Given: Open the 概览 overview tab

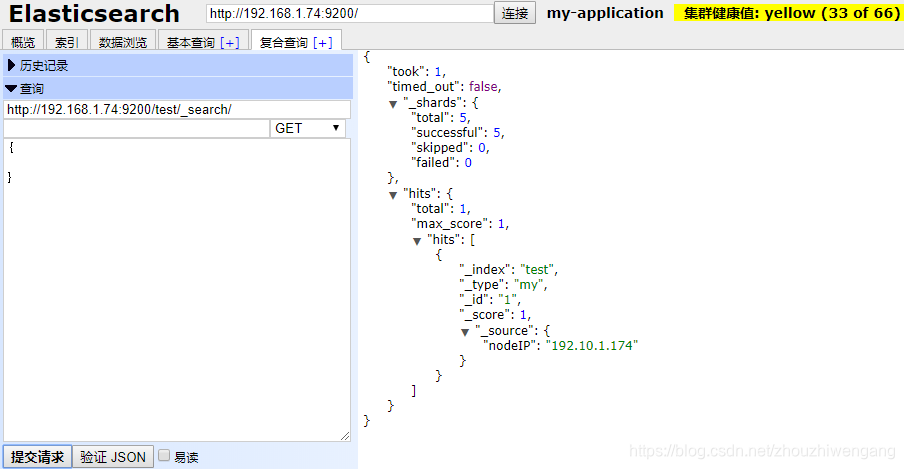Looking at the screenshot, I should (23, 42).
